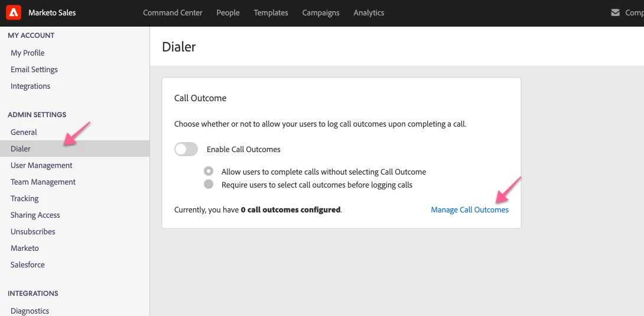Click '0 call outcomes configured' text

(x=291, y=210)
